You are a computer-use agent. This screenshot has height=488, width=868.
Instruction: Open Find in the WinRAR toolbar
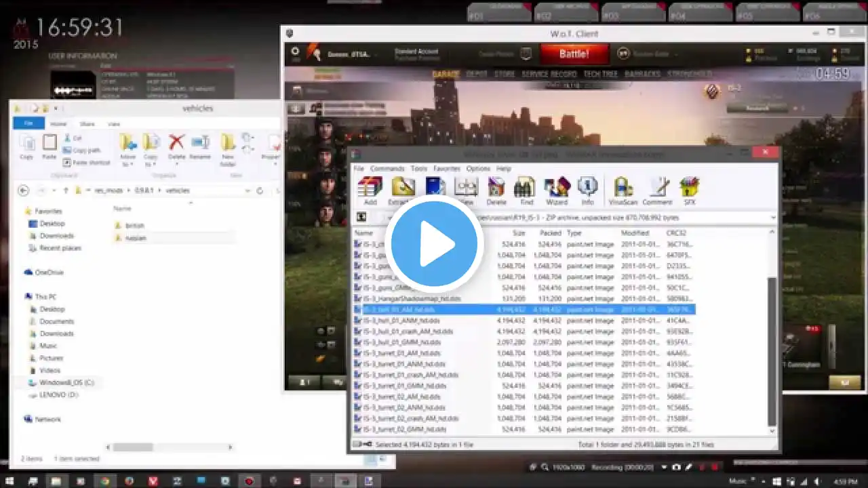coord(526,190)
